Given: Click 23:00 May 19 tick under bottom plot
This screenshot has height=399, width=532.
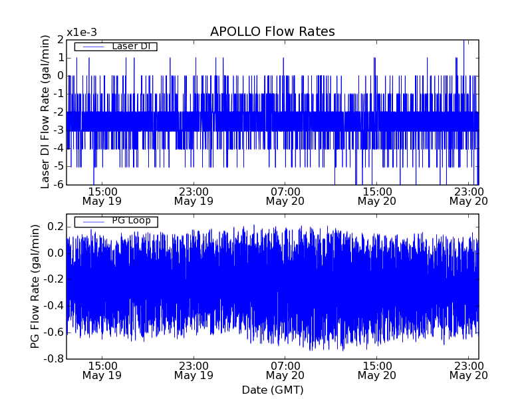Looking at the screenshot, I should click(x=194, y=370).
